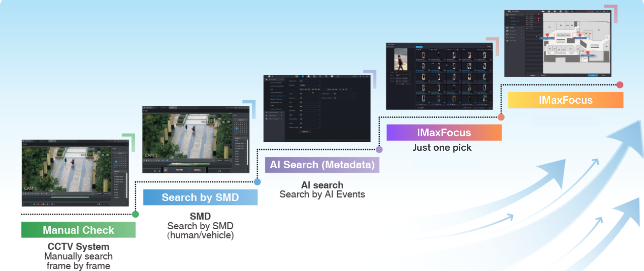Image resolution: width=644 pixels, height=271 pixels.
Task: Select the highlighted date in SMD calendar
Action: 237,128
